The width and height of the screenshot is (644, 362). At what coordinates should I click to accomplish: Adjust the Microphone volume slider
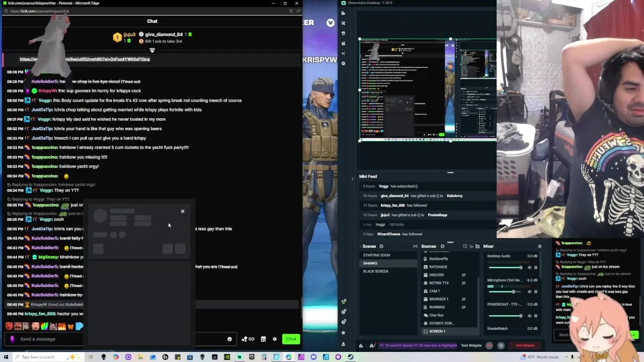pos(506,292)
